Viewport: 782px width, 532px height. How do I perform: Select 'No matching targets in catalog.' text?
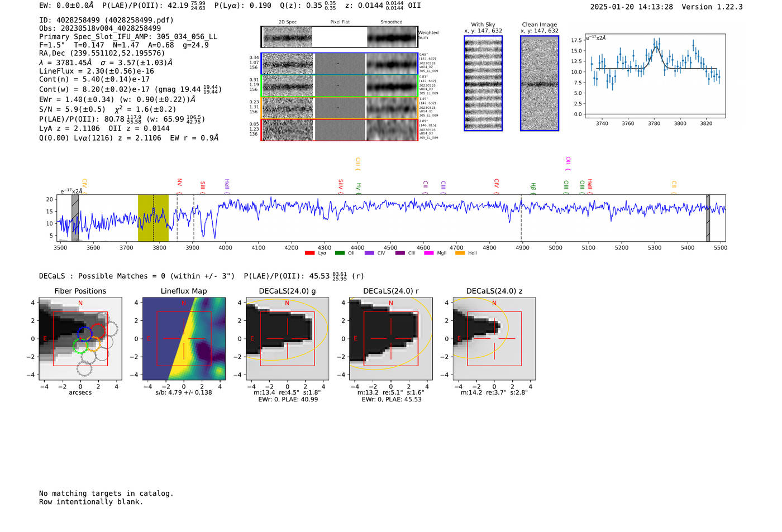106,493
